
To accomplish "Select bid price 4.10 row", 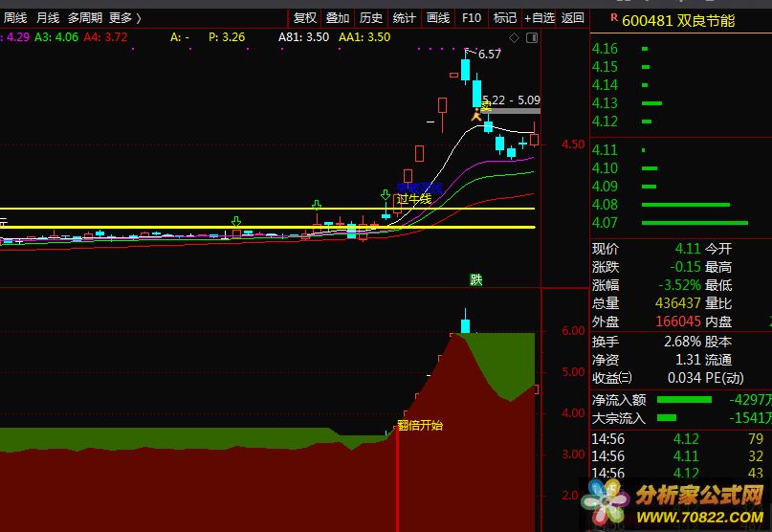I will tap(681, 168).
